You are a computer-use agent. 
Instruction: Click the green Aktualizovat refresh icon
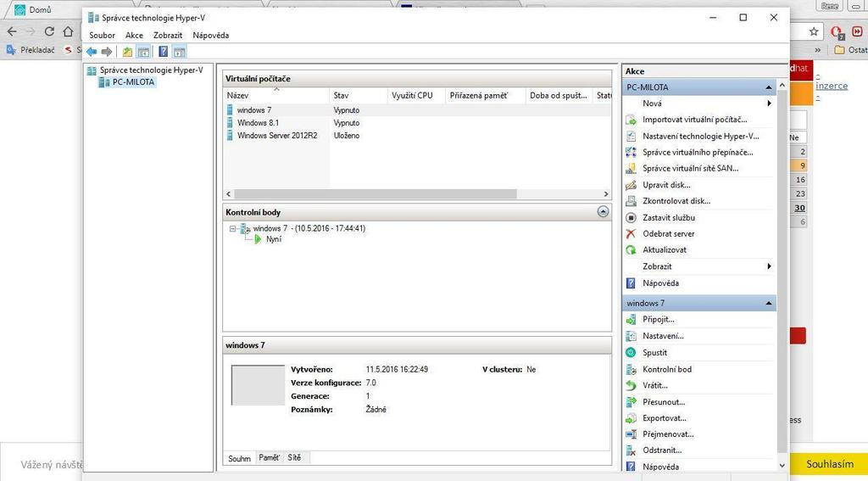pos(631,250)
